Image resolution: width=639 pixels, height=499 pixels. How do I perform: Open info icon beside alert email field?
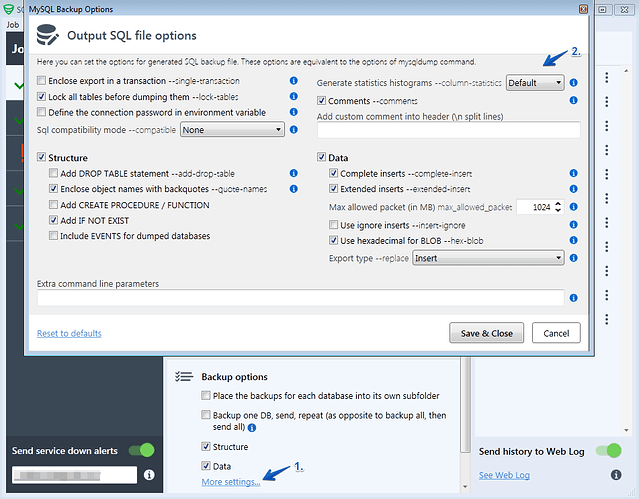(x=149, y=475)
